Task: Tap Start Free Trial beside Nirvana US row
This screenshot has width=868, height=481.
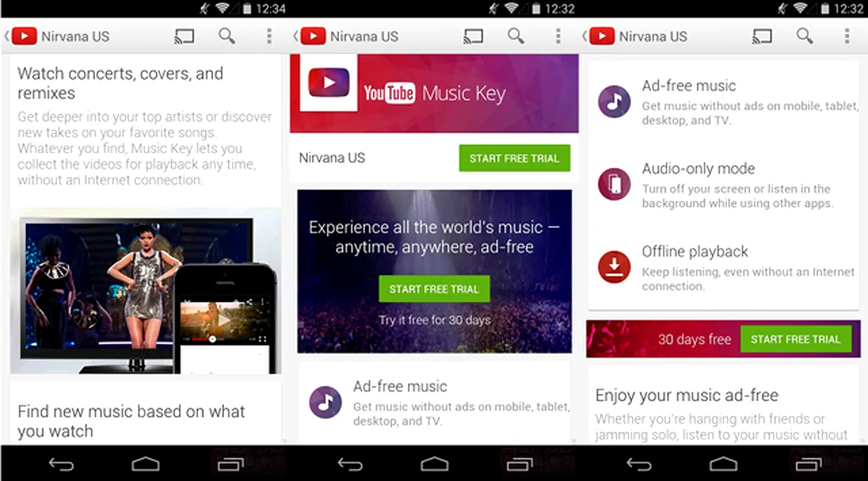Action: pyautogui.click(x=514, y=158)
